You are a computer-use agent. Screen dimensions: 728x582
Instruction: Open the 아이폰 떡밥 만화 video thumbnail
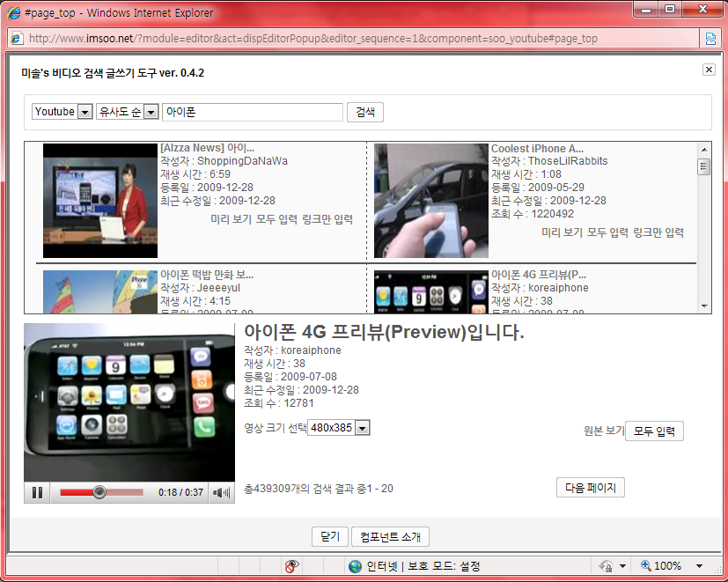pyautogui.click(x=100, y=291)
